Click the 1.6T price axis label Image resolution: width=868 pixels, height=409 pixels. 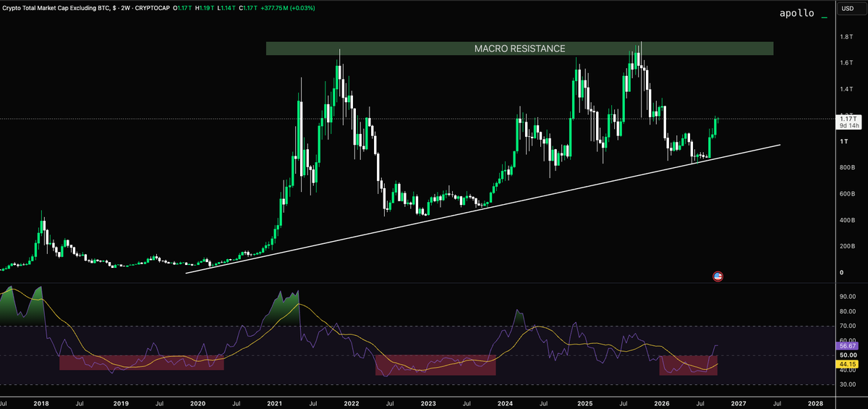845,63
